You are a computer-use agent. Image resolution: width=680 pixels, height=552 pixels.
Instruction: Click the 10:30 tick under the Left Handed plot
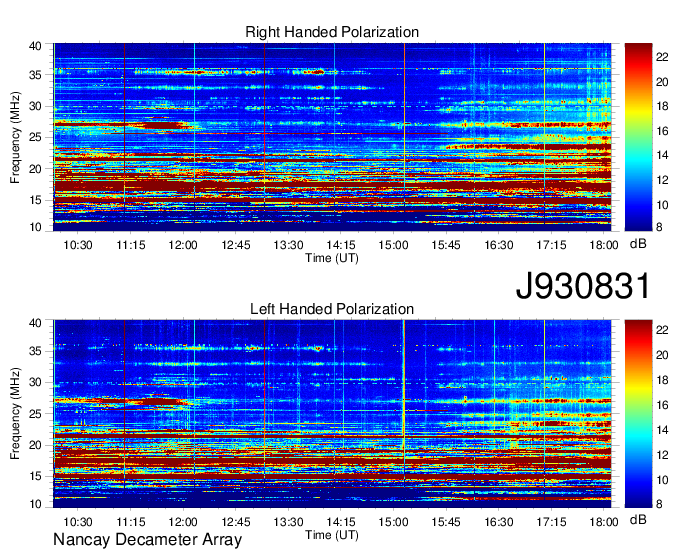point(78,522)
